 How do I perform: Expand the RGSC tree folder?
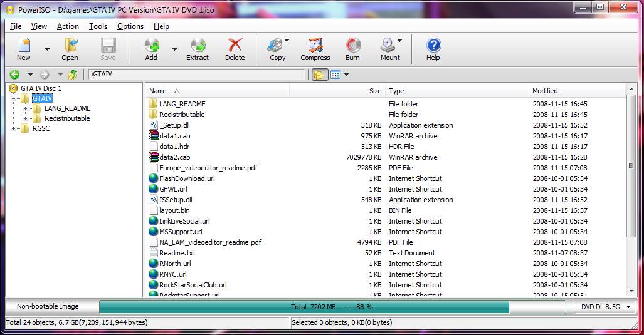tap(14, 129)
